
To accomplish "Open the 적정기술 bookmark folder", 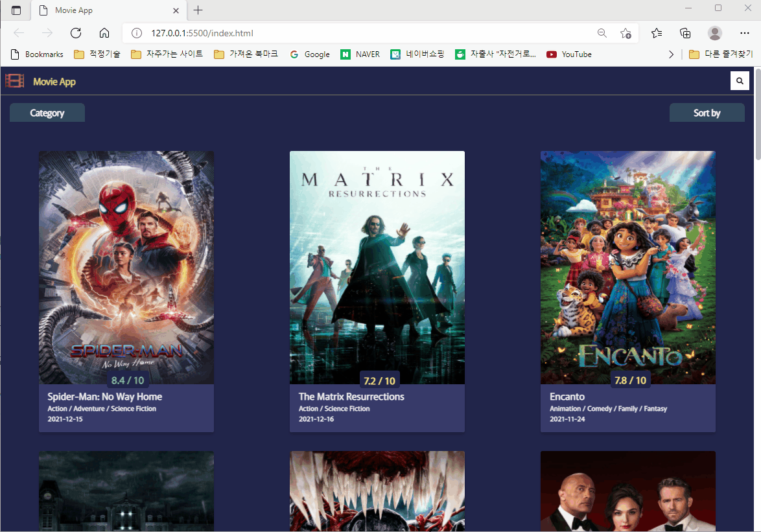I will (x=97, y=54).
